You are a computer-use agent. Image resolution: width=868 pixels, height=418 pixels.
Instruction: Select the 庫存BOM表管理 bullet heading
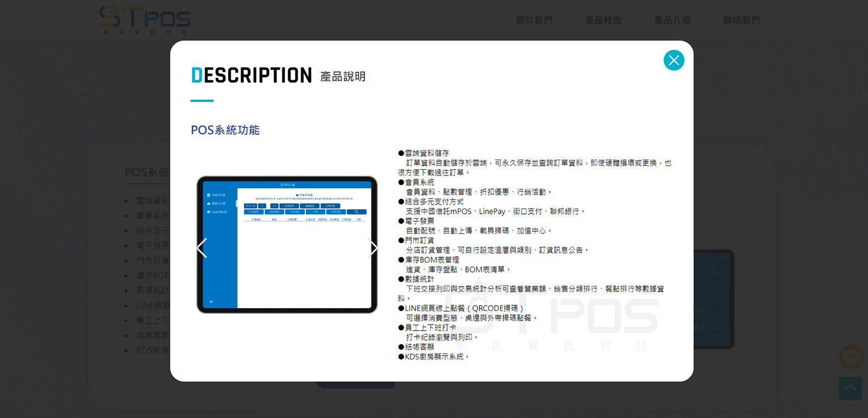429,259
